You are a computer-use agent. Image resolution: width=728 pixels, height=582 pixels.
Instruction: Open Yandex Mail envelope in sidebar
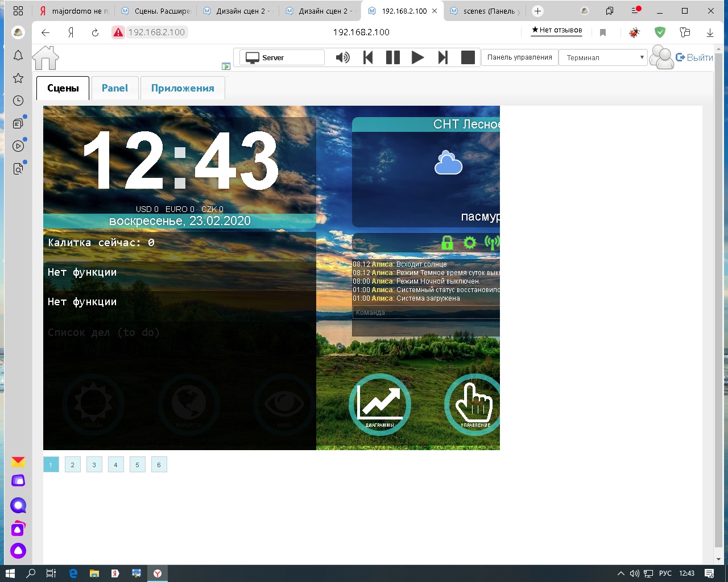tap(18, 462)
